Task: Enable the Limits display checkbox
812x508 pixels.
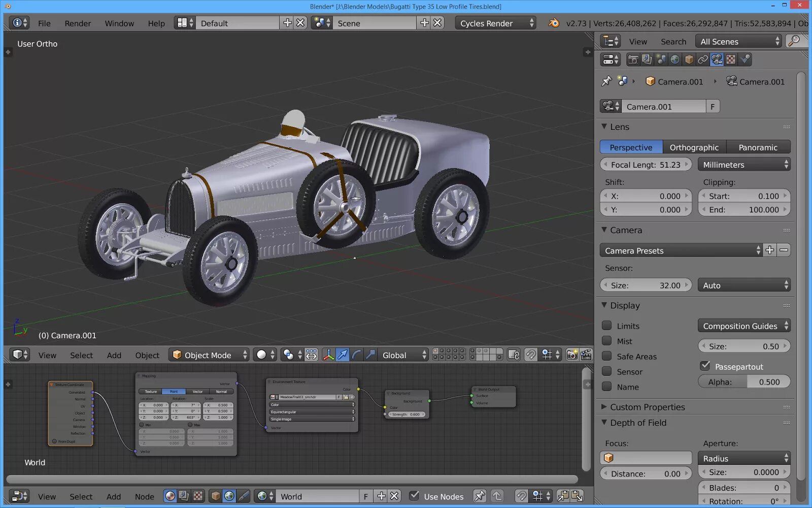Action: pyautogui.click(x=606, y=326)
